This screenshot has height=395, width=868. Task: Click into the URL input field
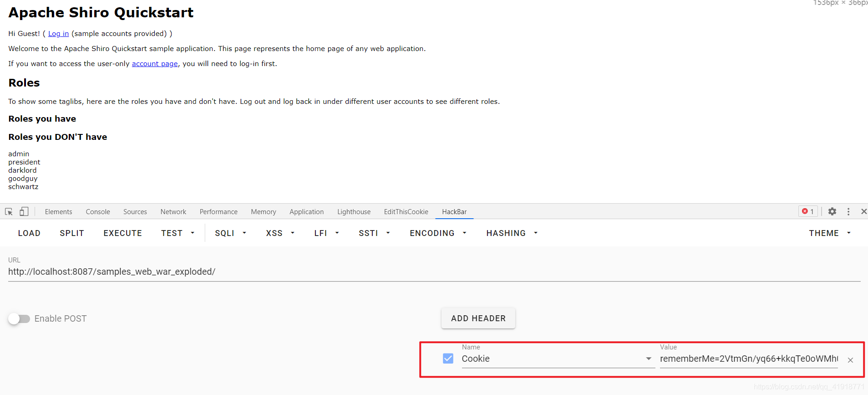click(434, 272)
